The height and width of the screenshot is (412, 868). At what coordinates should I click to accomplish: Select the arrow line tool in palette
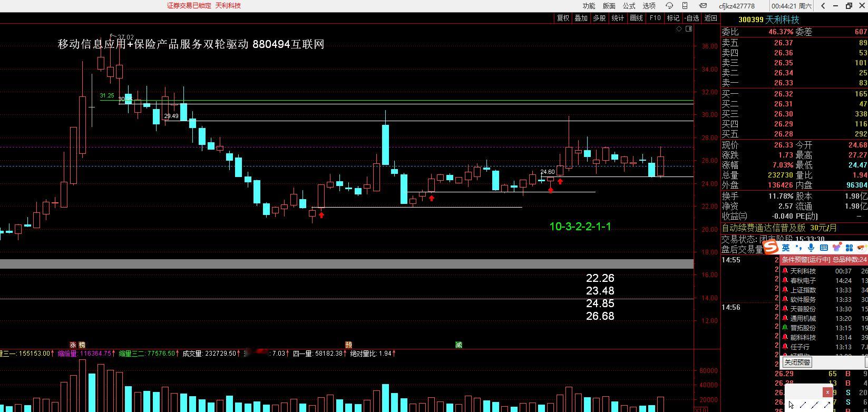click(827, 405)
